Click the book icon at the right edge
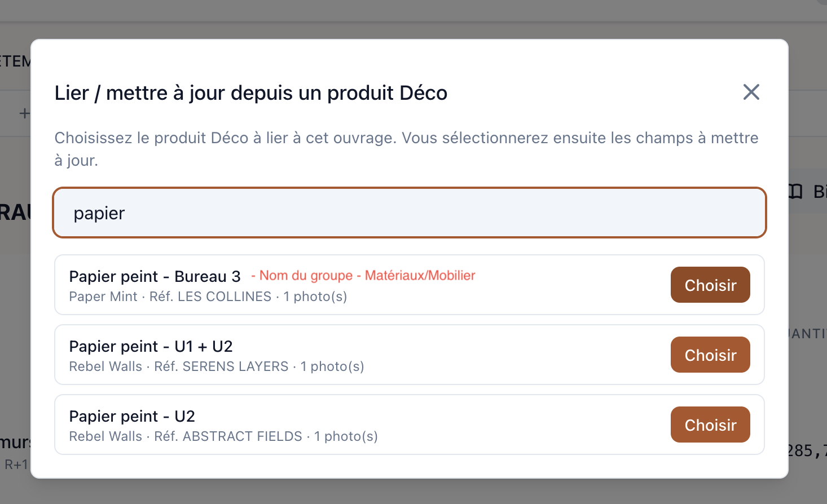The height and width of the screenshot is (504, 827). click(x=795, y=192)
